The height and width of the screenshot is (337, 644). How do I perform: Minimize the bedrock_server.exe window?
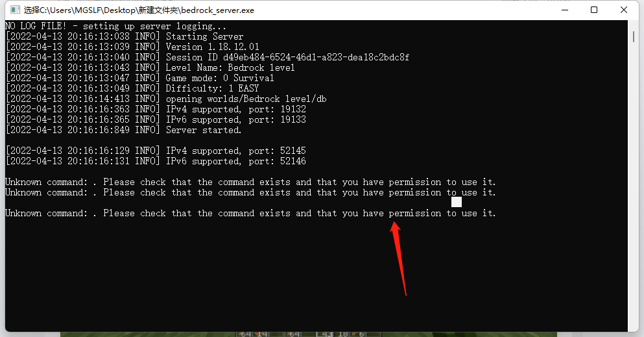[565, 10]
